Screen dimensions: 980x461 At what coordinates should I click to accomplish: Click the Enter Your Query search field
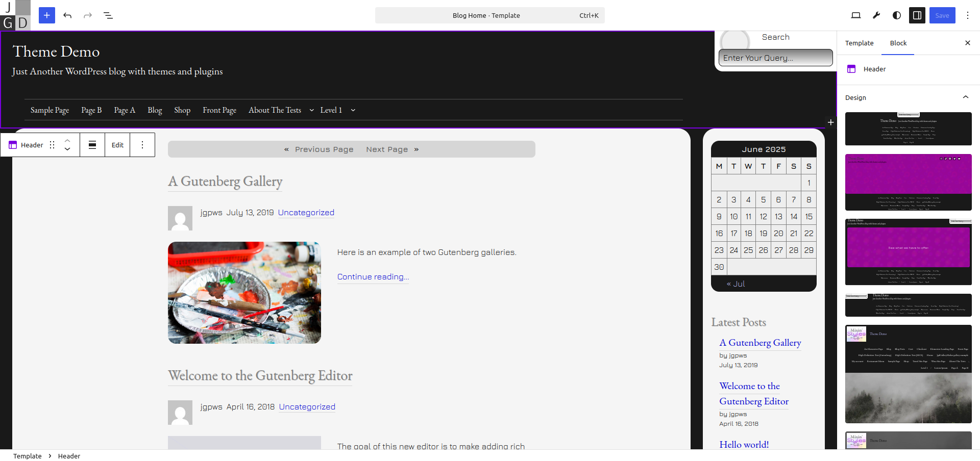(x=775, y=58)
